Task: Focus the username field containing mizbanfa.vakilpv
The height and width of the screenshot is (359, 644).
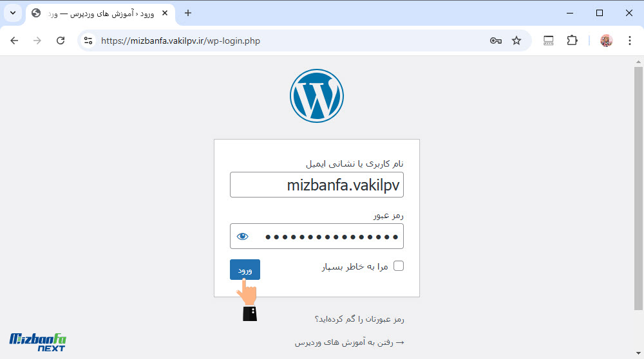Action: [x=317, y=185]
